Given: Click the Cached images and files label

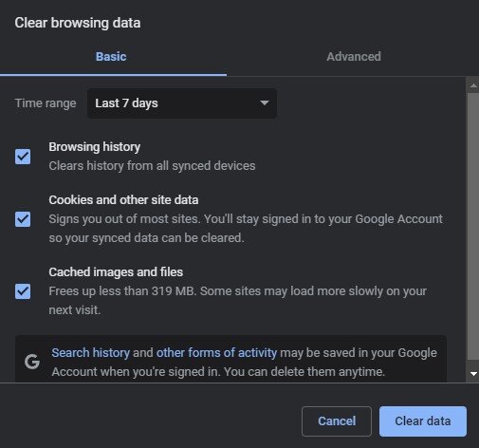Looking at the screenshot, I should point(116,272).
